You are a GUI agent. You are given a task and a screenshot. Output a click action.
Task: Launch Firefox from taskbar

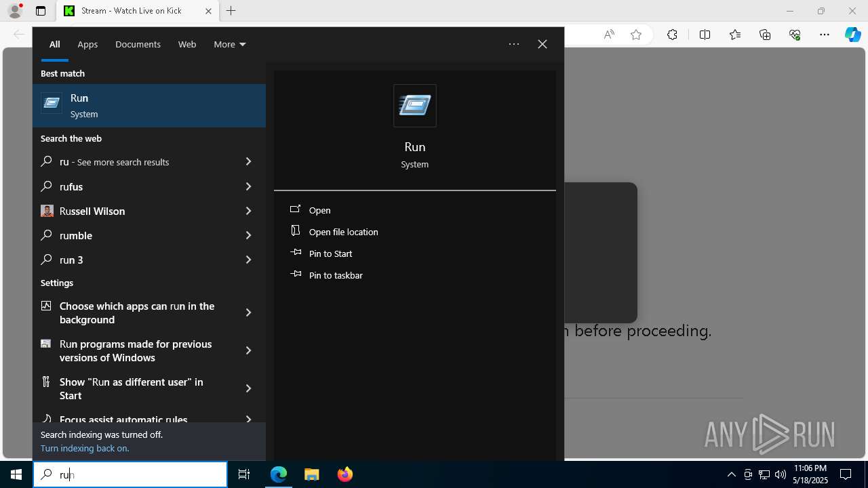[x=344, y=474]
